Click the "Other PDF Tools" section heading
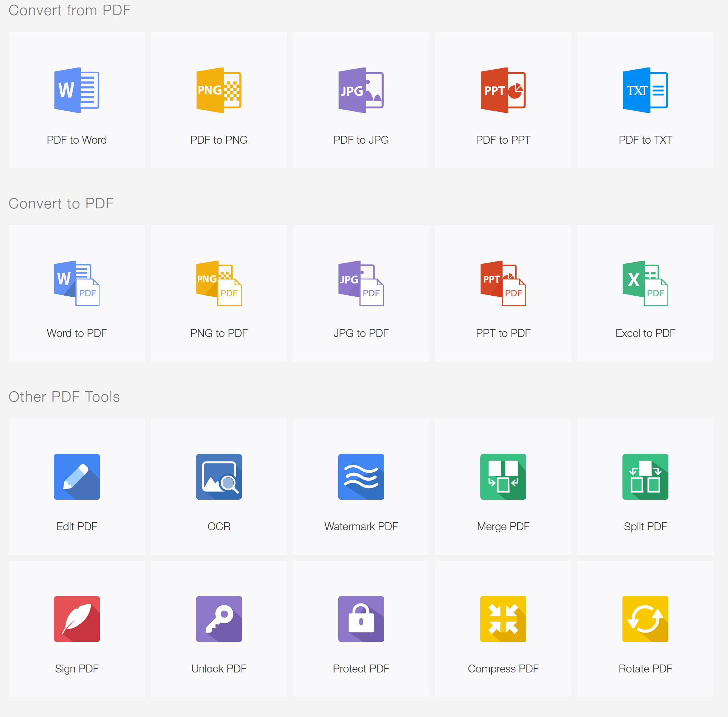 tap(64, 397)
